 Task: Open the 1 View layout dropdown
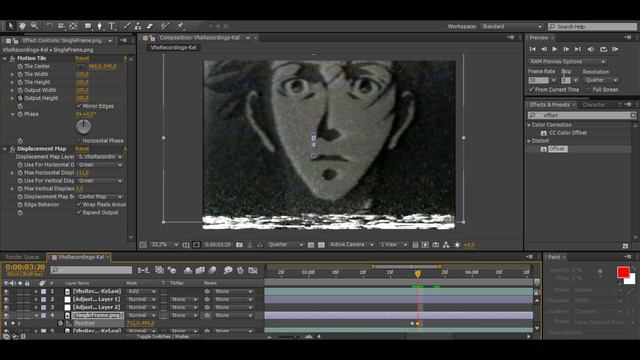pos(393,244)
